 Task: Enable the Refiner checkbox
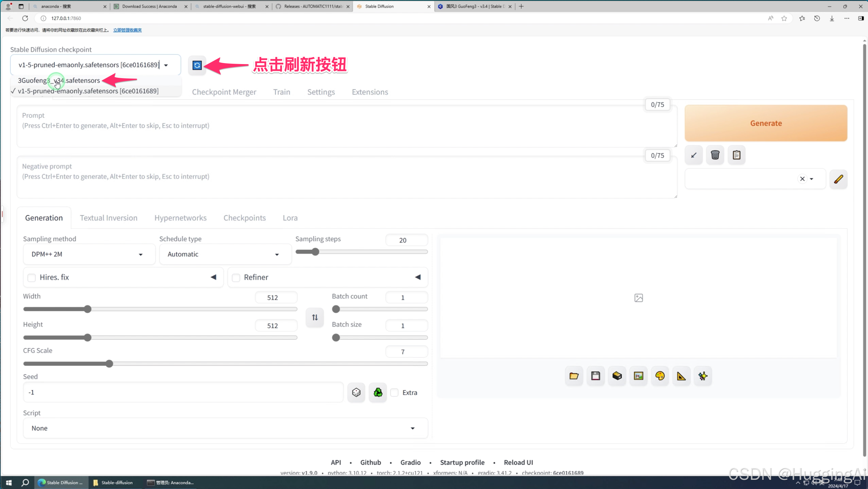pyautogui.click(x=236, y=278)
